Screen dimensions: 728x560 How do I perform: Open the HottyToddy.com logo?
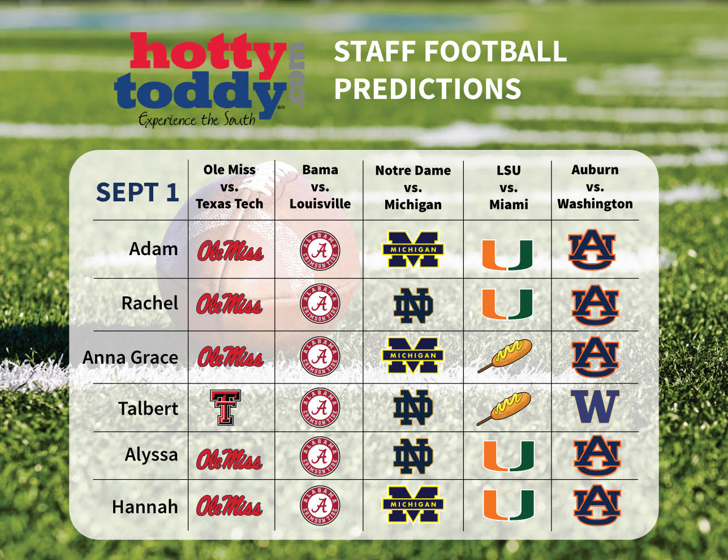(x=209, y=79)
